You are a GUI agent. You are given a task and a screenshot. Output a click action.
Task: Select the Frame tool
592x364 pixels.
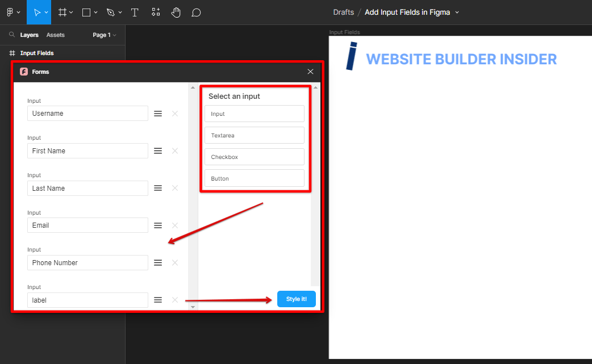point(61,12)
